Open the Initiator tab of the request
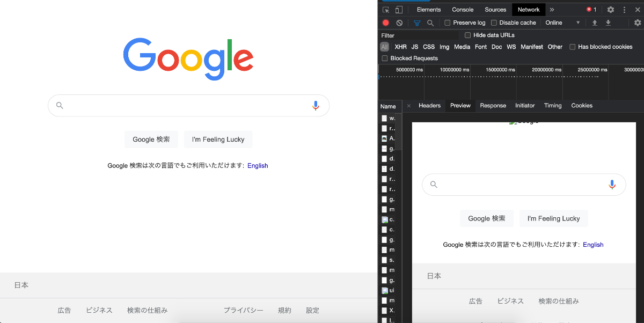This screenshot has width=644, height=323. pyautogui.click(x=525, y=106)
